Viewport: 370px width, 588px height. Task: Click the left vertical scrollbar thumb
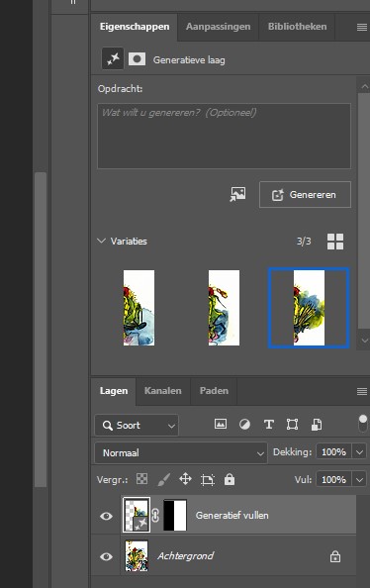[x=41, y=330]
